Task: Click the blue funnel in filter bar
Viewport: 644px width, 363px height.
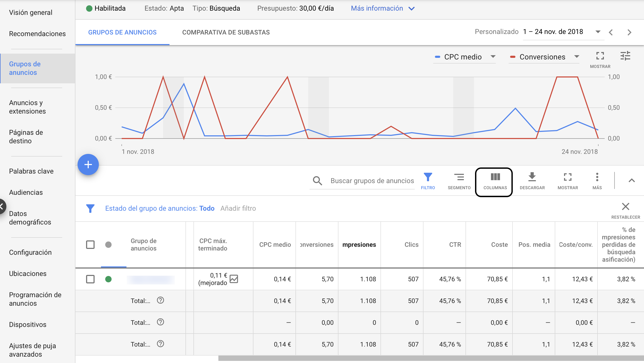Action: tap(90, 208)
